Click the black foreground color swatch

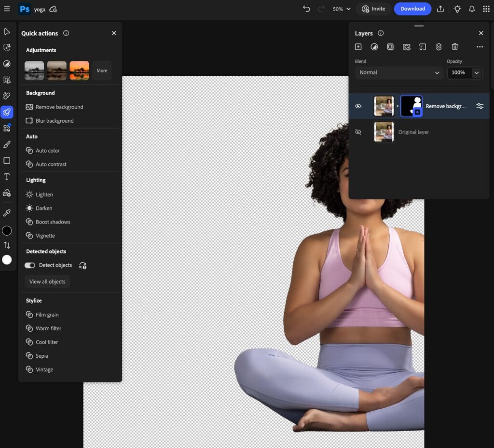[x=7, y=231]
